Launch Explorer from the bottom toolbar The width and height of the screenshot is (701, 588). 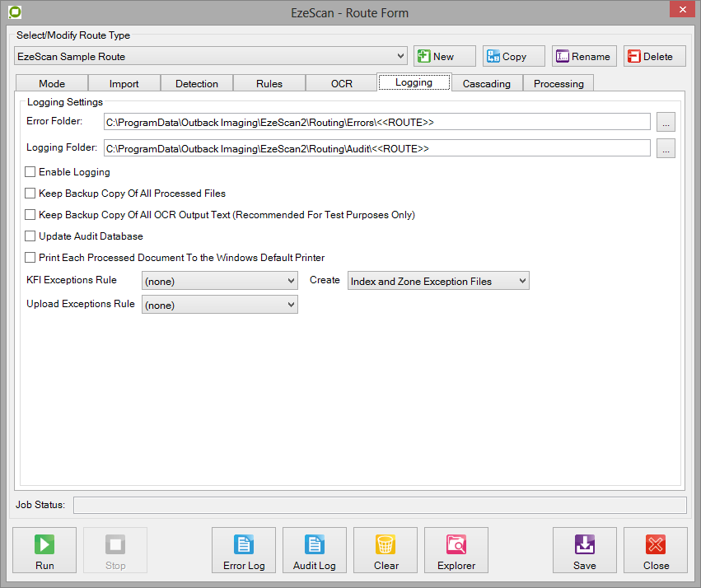coord(456,550)
